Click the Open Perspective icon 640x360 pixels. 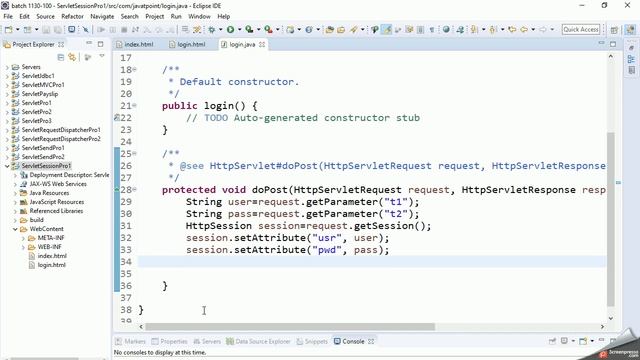click(x=614, y=30)
